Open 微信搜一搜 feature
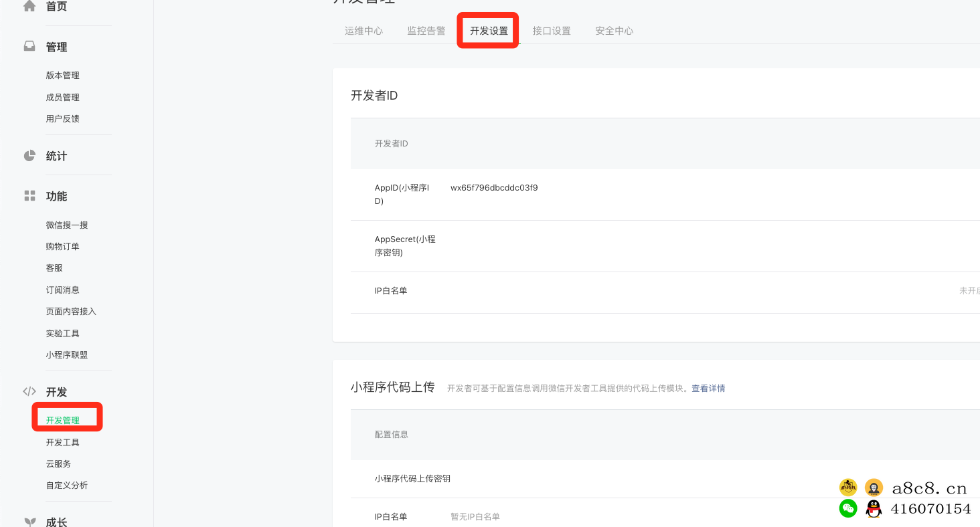Image resolution: width=980 pixels, height=527 pixels. click(67, 225)
